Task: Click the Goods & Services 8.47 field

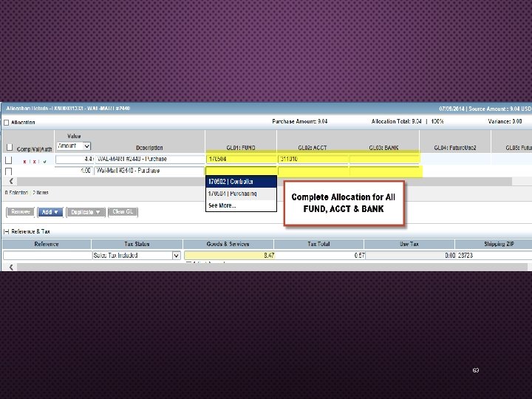Action: [229, 256]
